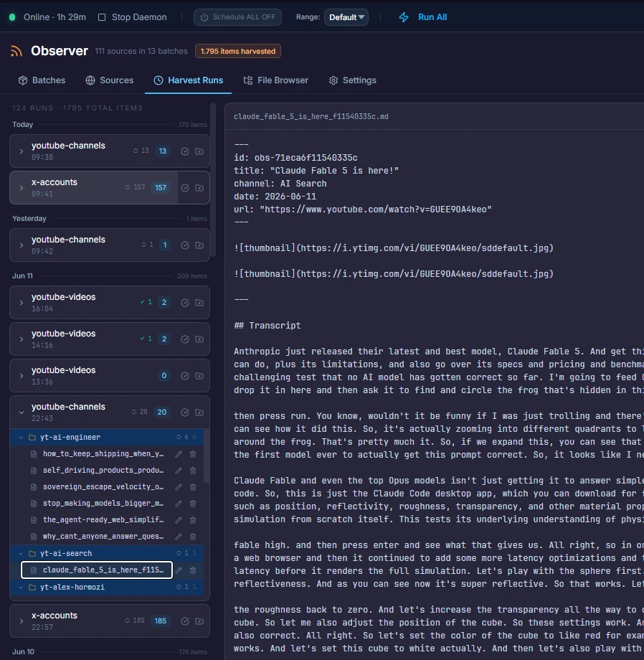Edit the why_cant_anyone_answer_ques file

click(x=179, y=537)
